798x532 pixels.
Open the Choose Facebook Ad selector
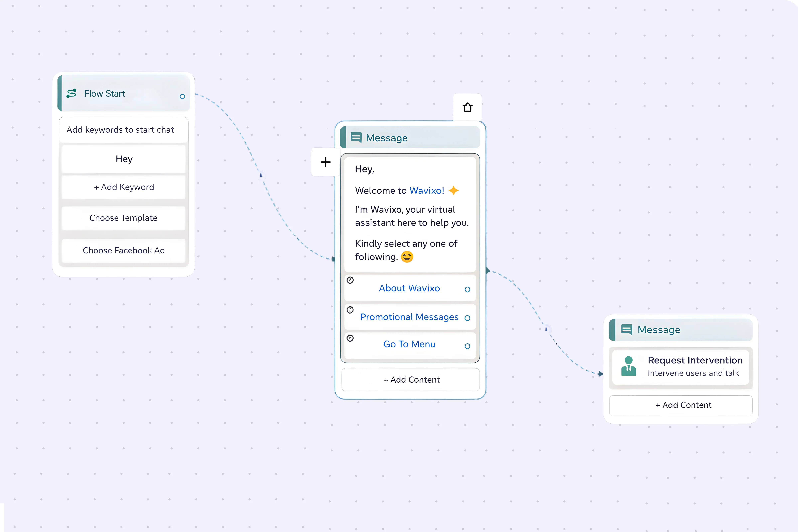[x=124, y=250]
